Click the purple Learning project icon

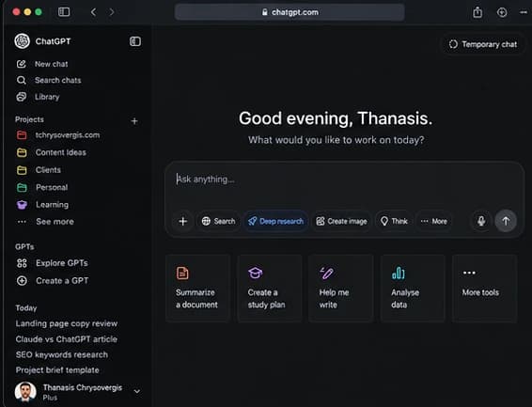pos(22,205)
